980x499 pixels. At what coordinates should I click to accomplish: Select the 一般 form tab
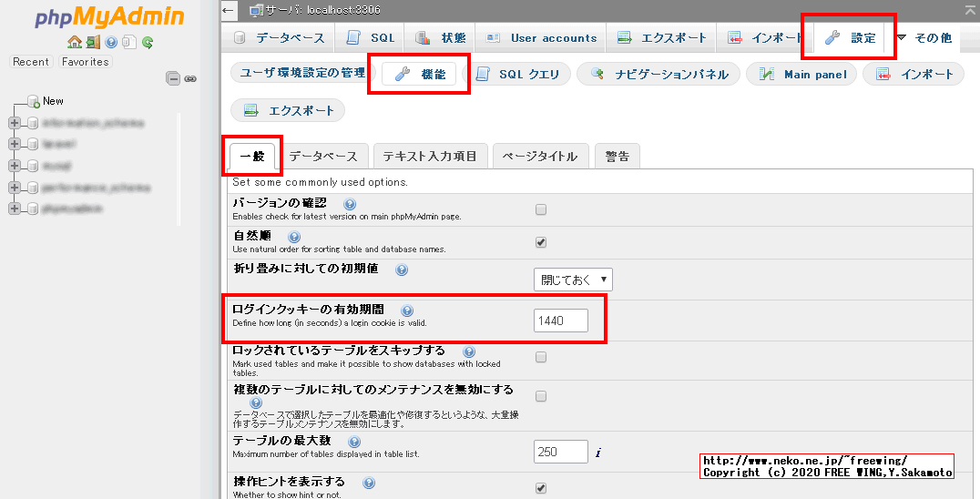252,156
